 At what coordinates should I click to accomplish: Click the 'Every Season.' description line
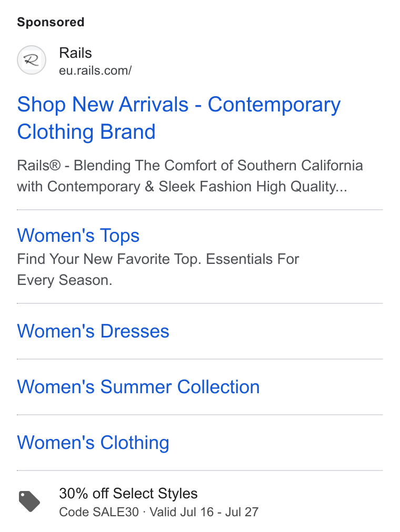65,280
